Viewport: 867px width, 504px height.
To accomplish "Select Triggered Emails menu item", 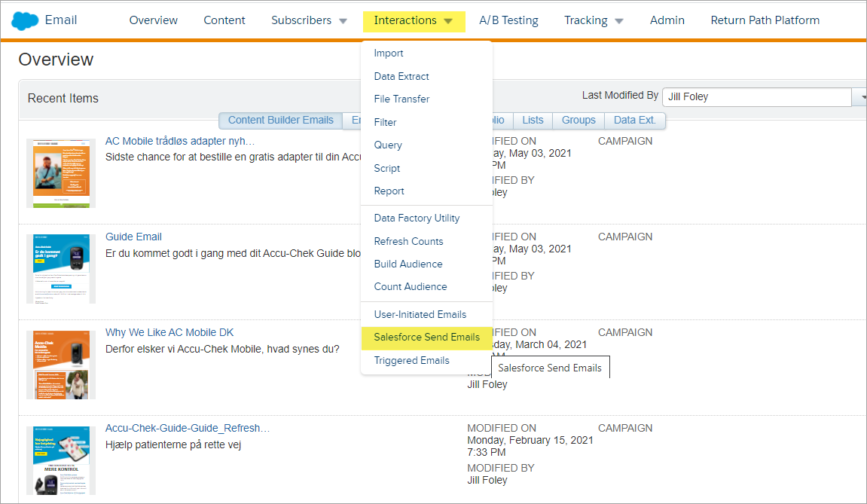I will 411,361.
